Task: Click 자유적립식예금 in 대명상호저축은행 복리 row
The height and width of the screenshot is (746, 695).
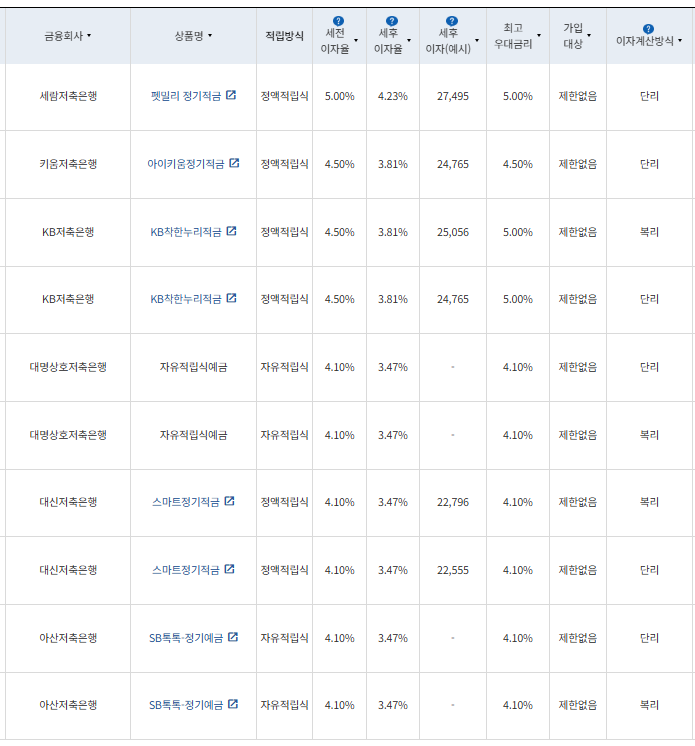Action: (193, 435)
